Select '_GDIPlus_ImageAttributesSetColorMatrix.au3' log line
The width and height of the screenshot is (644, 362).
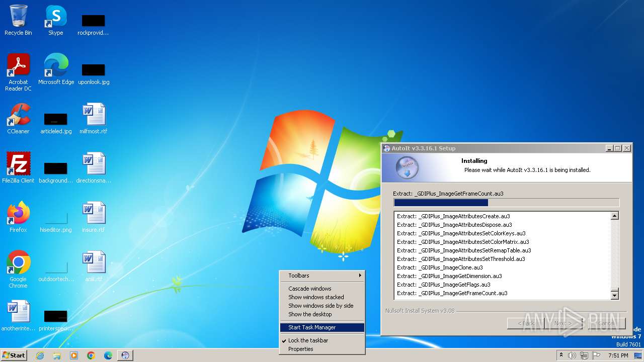pos(462,242)
